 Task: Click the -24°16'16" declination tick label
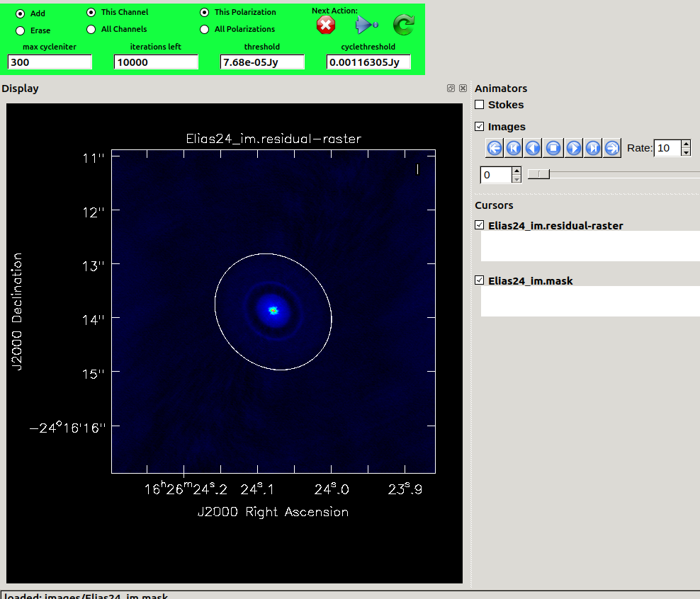(67, 428)
